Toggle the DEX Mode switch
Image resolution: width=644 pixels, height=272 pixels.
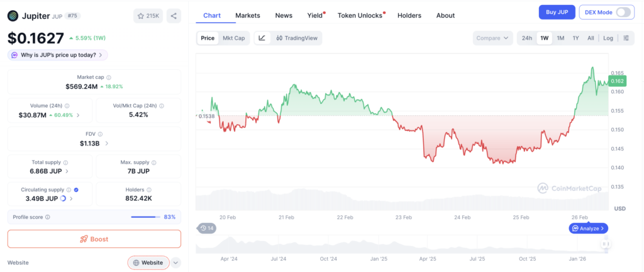623,13
